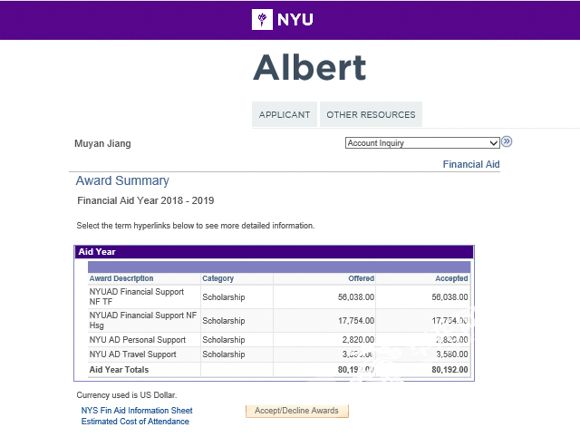Click the Accept/Decline Awards button
Viewport: 580px width, 437px height.
click(297, 411)
